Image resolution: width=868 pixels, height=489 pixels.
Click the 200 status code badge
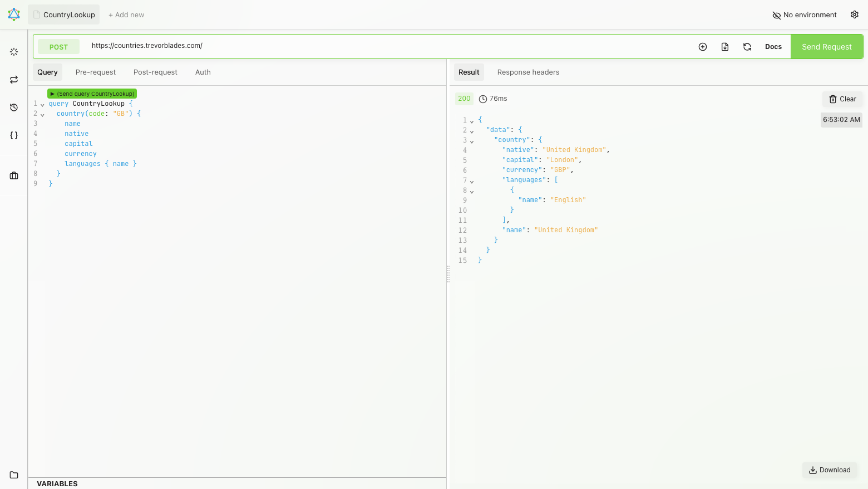pyautogui.click(x=464, y=99)
